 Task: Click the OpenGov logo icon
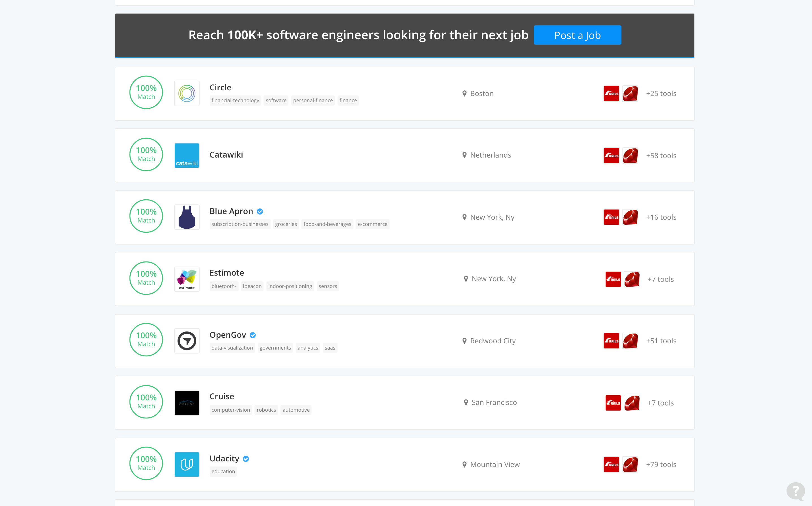187,341
